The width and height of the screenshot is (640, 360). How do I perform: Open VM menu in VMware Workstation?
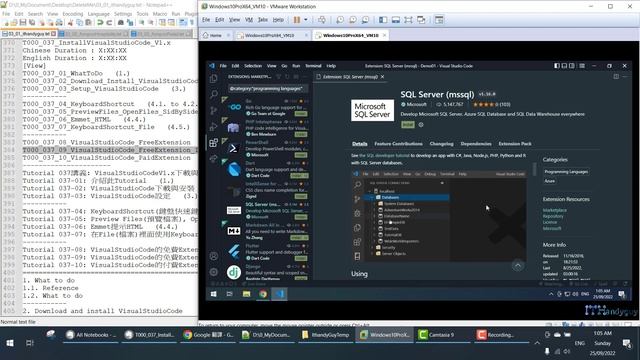pos(249,20)
